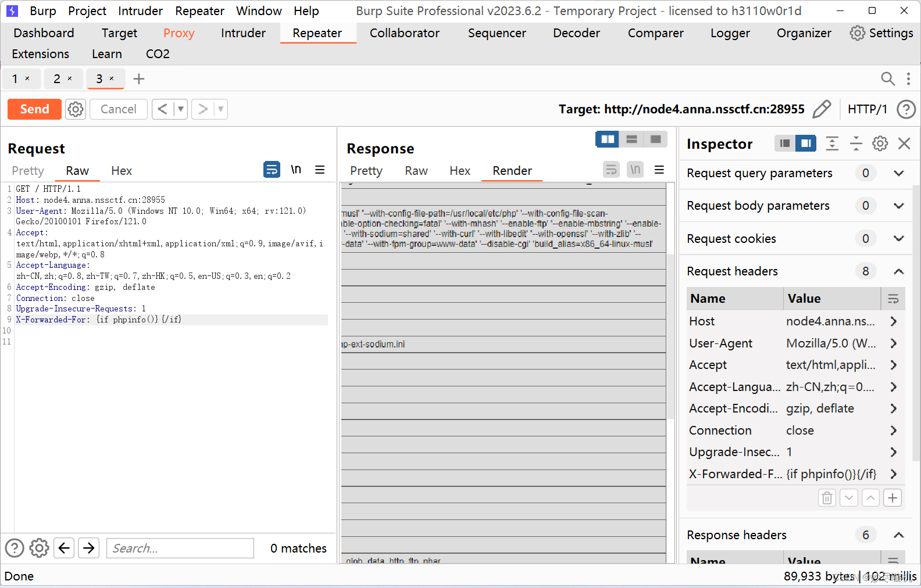Click the Cancel request button
The image size is (921, 588).
(x=118, y=109)
